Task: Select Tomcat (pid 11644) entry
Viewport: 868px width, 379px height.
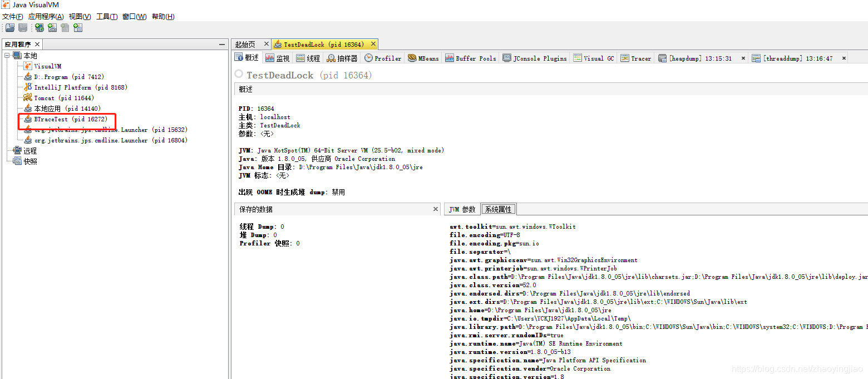Action: pos(64,98)
